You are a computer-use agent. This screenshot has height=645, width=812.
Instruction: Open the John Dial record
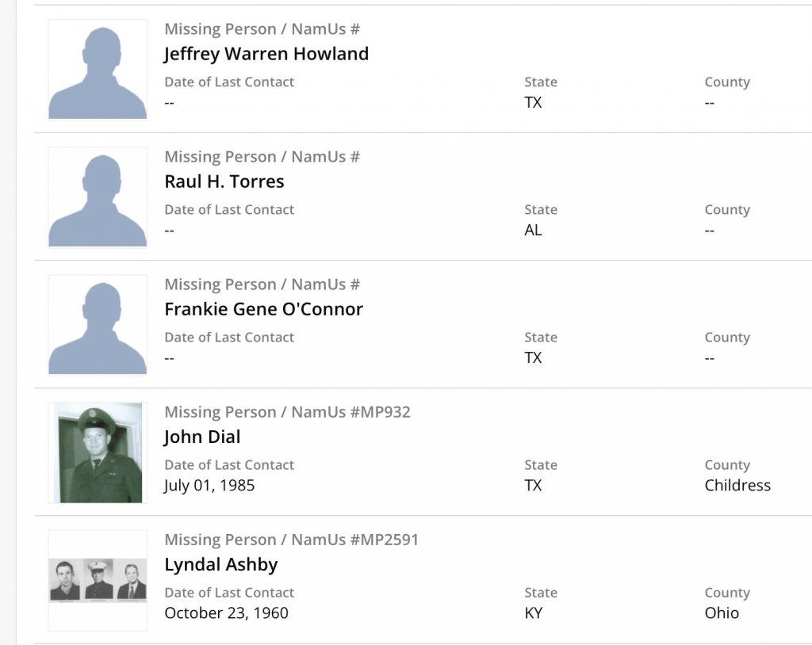202,437
